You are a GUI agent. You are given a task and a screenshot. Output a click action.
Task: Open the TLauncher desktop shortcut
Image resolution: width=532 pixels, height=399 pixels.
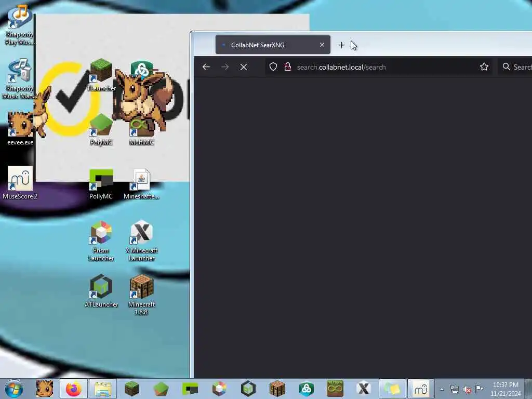101,75
